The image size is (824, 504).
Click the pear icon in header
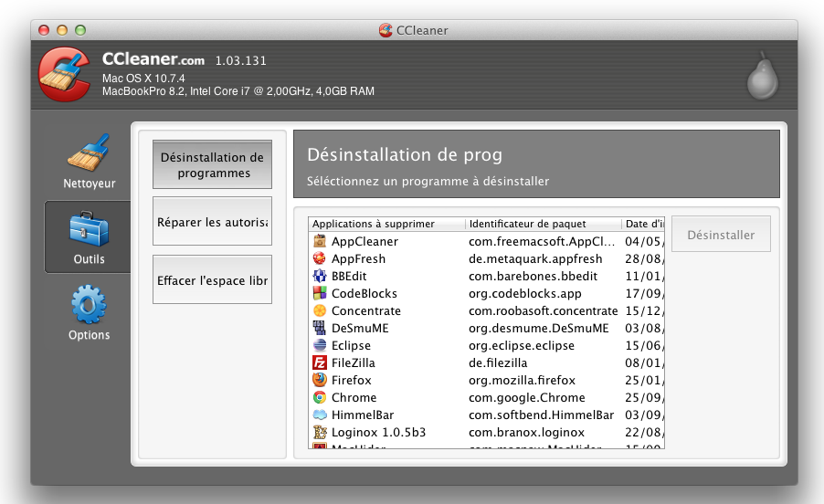[x=761, y=77]
